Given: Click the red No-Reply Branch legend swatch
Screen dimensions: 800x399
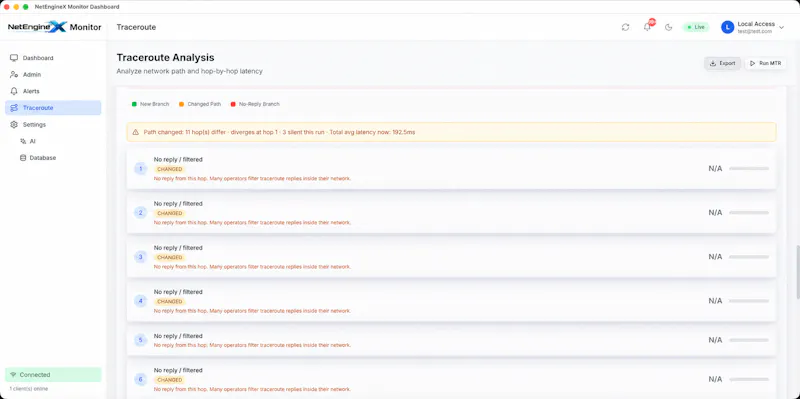Looking at the screenshot, I should (x=233, y=104).
